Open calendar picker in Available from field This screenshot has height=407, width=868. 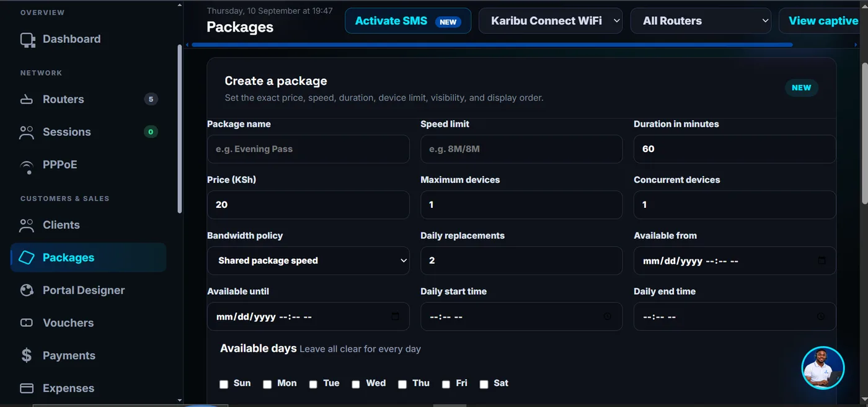tap(821, 261)
